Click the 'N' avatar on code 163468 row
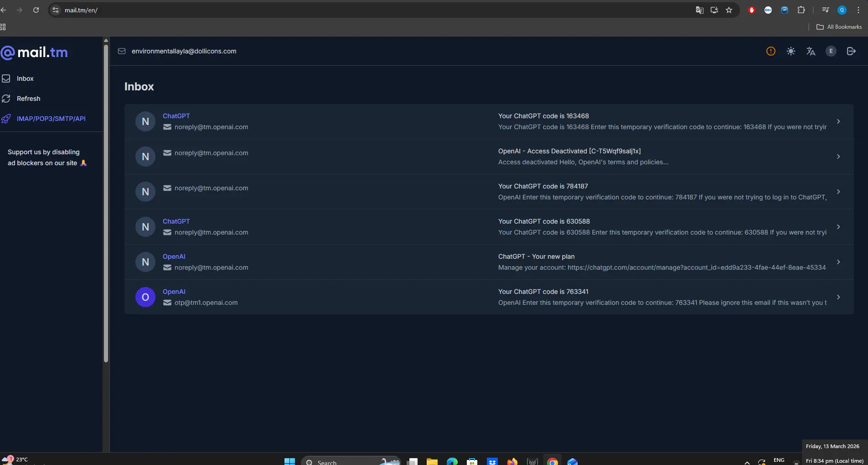Image resolution: width=868 pixels, height=465 pixels. click(145, 121)
